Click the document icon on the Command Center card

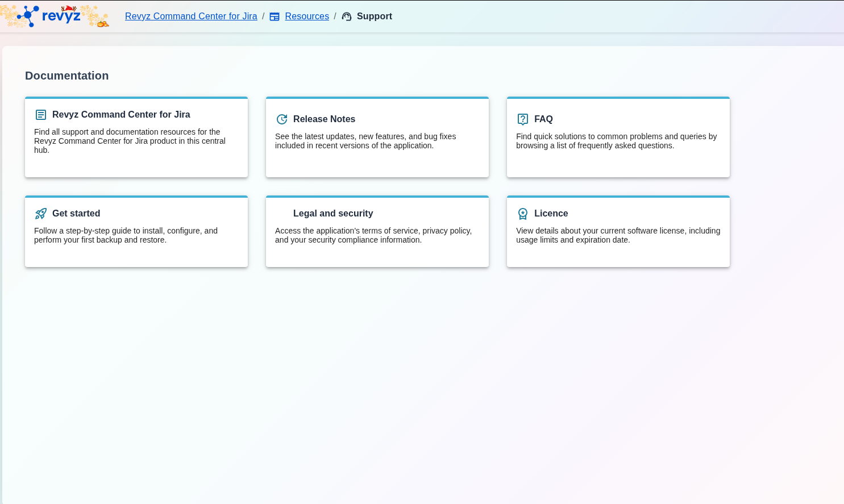pyautogui.click(x=41, y=115)
